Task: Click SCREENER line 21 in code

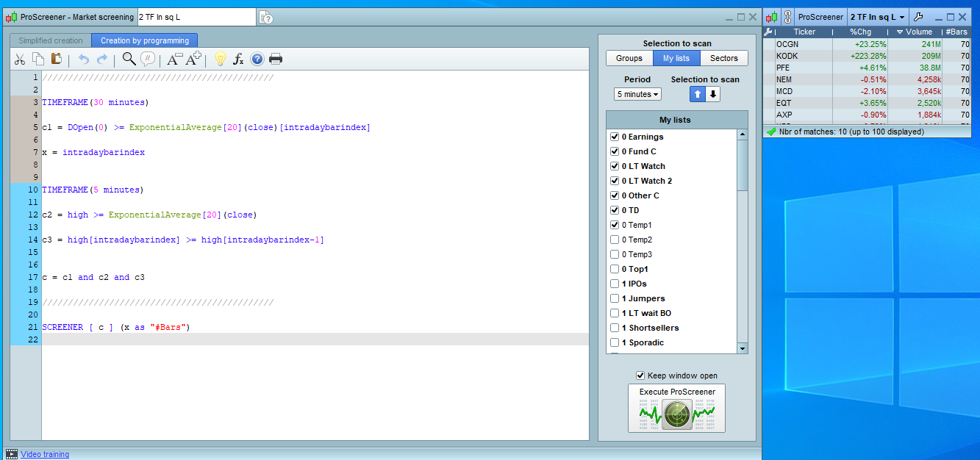Action: coord(116,327)
